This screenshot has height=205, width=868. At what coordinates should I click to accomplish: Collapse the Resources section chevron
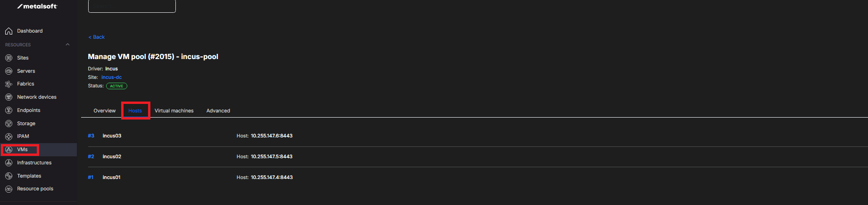pos(67,45)
